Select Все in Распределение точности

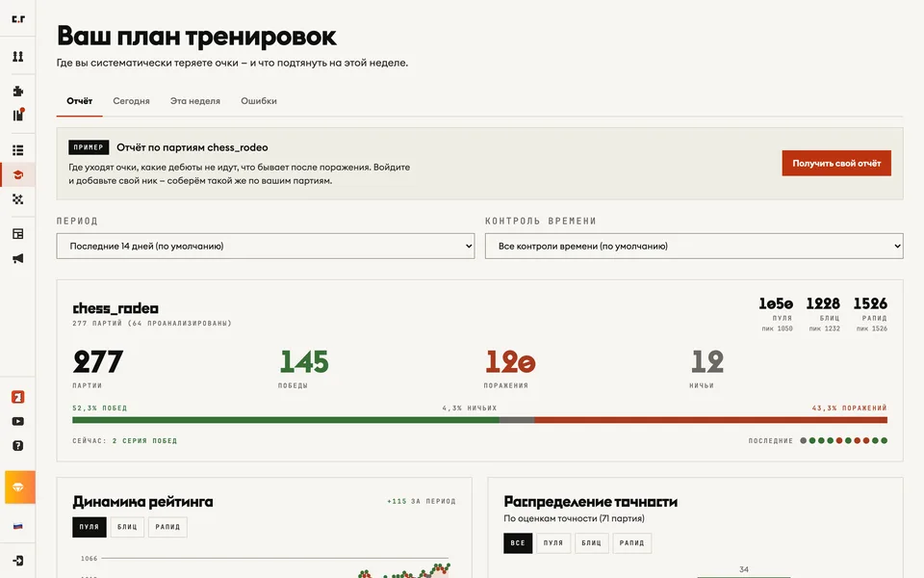[518, 542]
